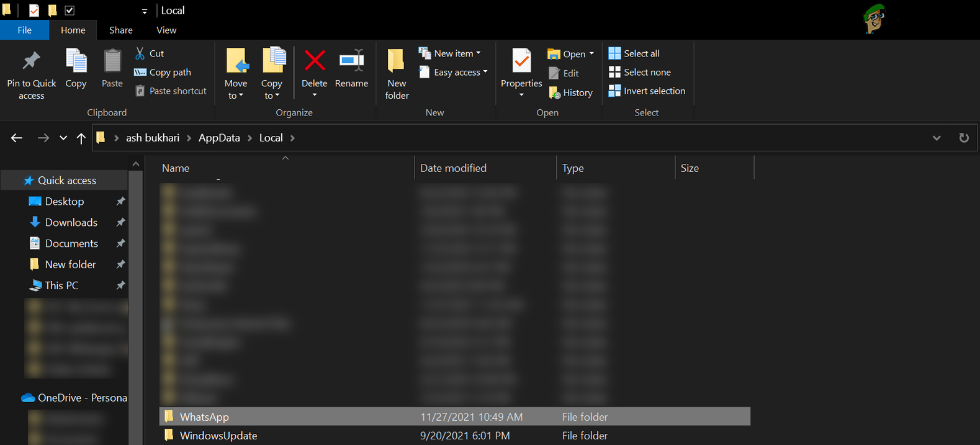Click Invert selection

(x=647, y=91)
